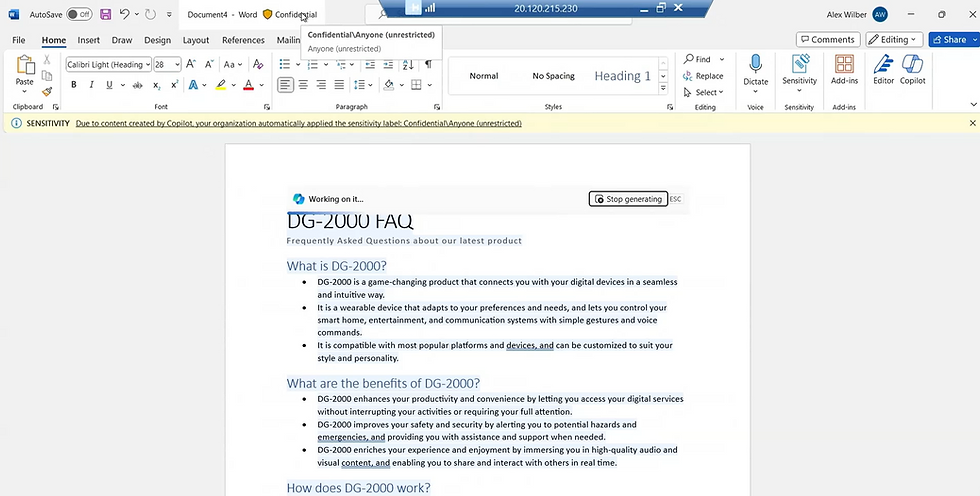
Task: Switch to the References tab
Action: coord(243,40)
